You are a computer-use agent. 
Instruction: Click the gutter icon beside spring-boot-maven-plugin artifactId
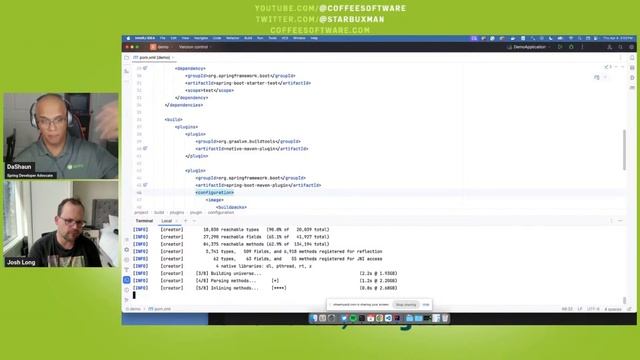[x=145, y=185]
